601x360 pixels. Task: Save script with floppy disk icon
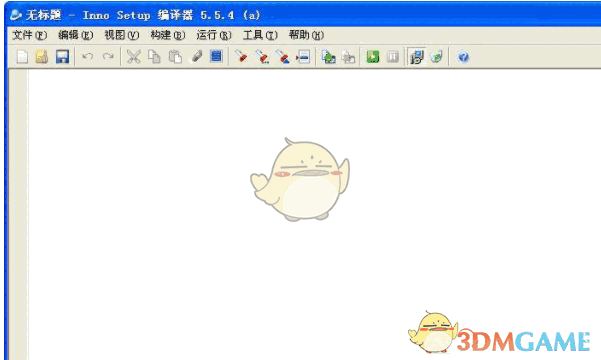(62, 57)
